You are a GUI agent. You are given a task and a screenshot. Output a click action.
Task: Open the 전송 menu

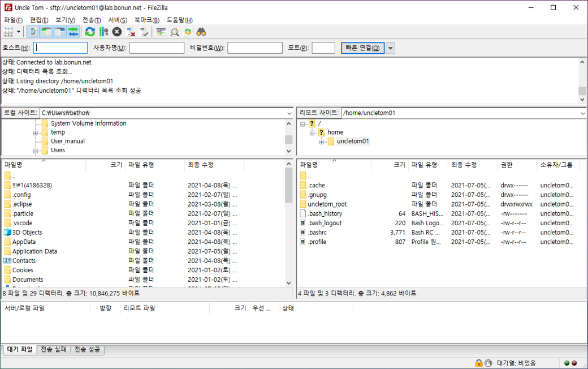tap(92, 20)
